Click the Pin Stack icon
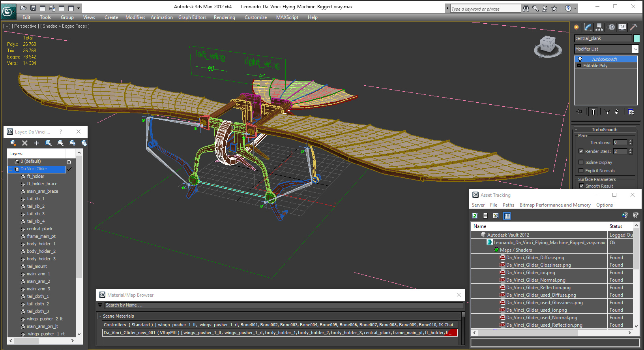This screenshot has width=644, height=350. pos(579,112)
